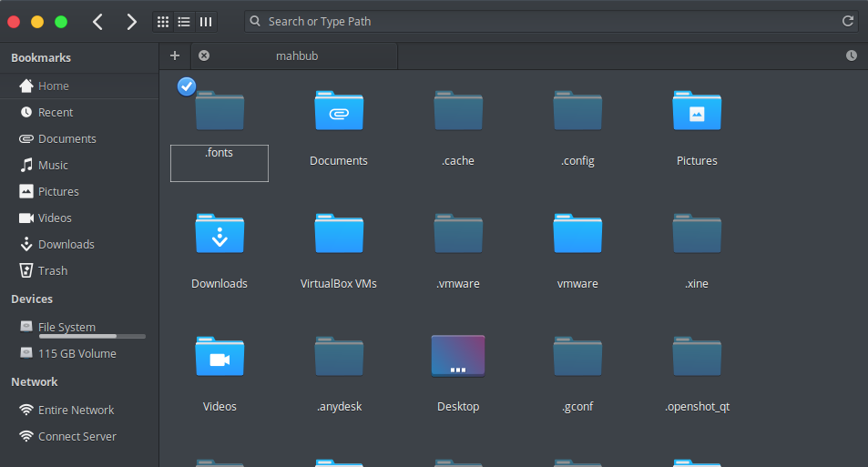Open File System device
The height and width of the screenshot is (467, 868).
(80, 327)
